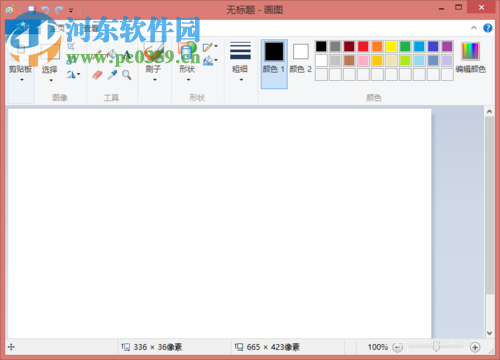Click the '336 × 36像素' selection size text
The width and height of the screenshot is (500, 360).
(158, 347)
